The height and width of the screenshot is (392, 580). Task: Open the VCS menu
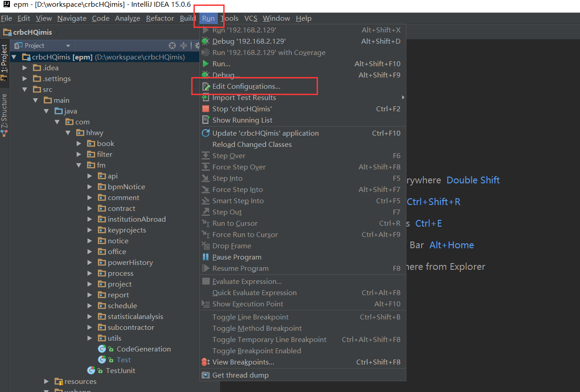pyautogui.click(x=251, y=18)
